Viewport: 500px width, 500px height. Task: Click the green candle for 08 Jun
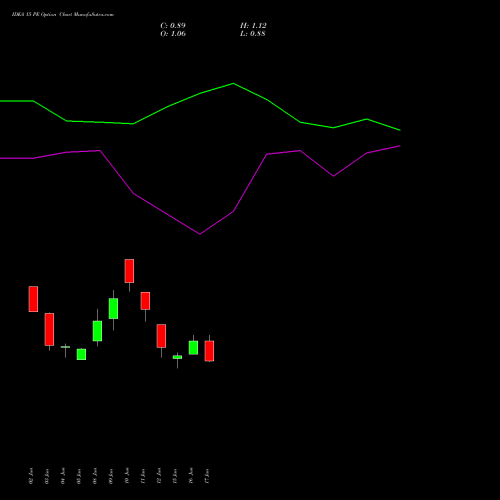click(97, 331)
